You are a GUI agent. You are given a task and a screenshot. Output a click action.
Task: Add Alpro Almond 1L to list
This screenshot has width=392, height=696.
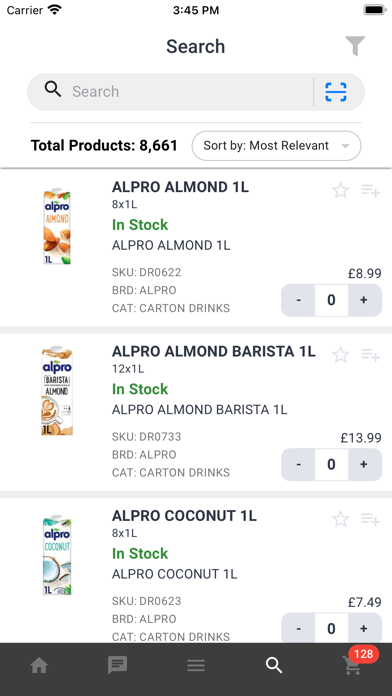click(370, 190)
